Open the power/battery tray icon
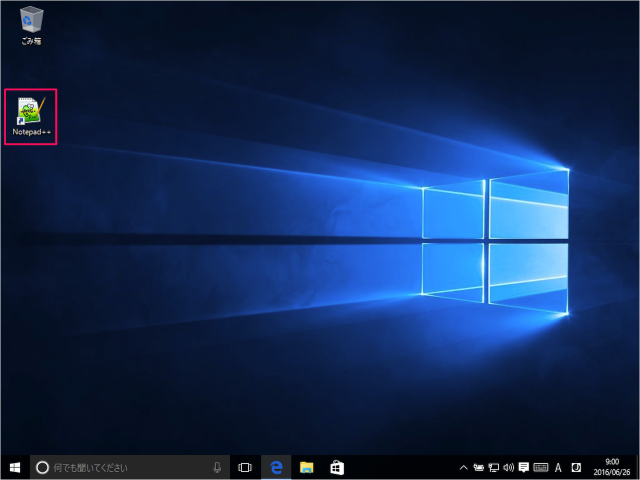Screen dimensions: 640x480 [x=478, y=468]
